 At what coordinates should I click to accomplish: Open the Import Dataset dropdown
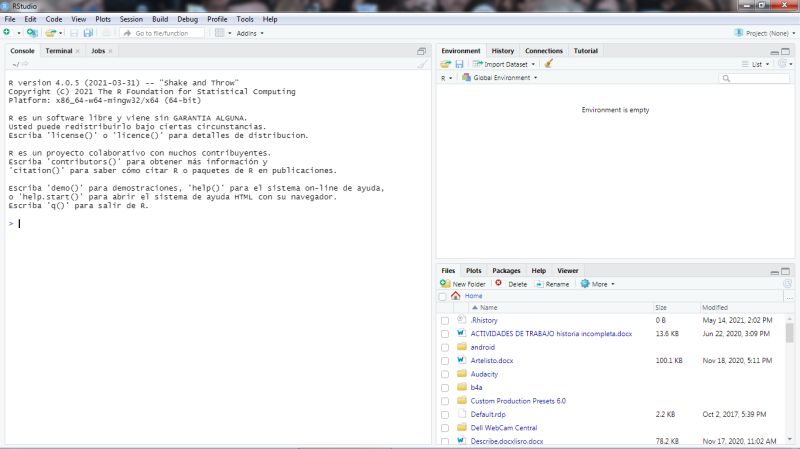pyautogui.click(x=504, y=64)
